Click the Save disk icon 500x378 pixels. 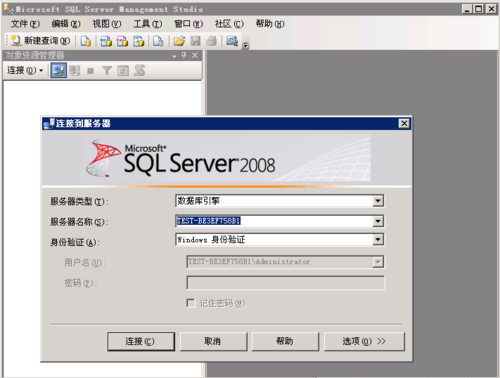tap(195, 41)
